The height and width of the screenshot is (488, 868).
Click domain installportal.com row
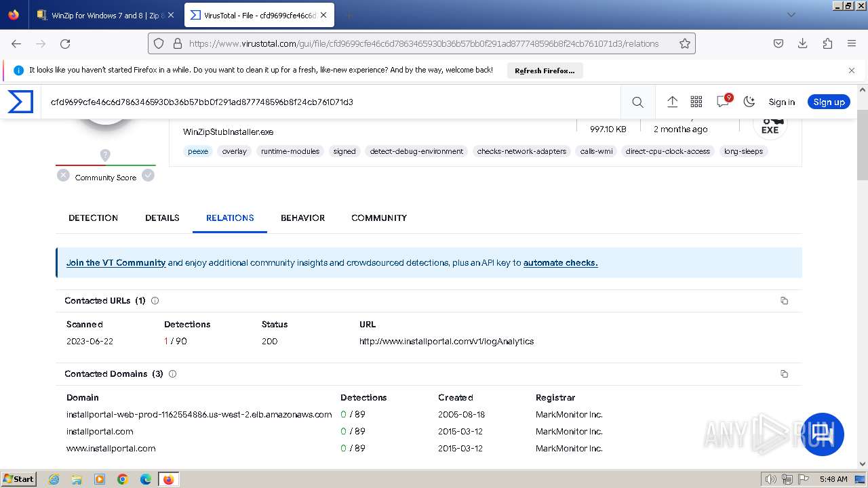100,431
